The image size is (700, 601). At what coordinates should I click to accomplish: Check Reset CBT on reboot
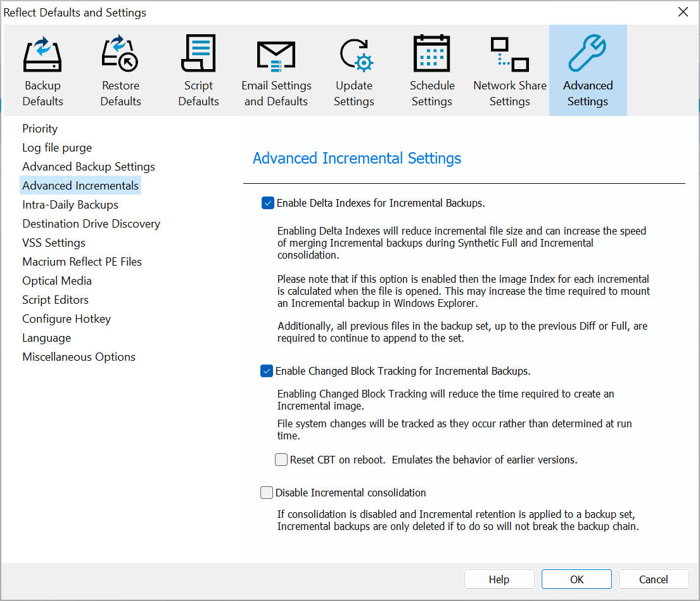point(281,460)
